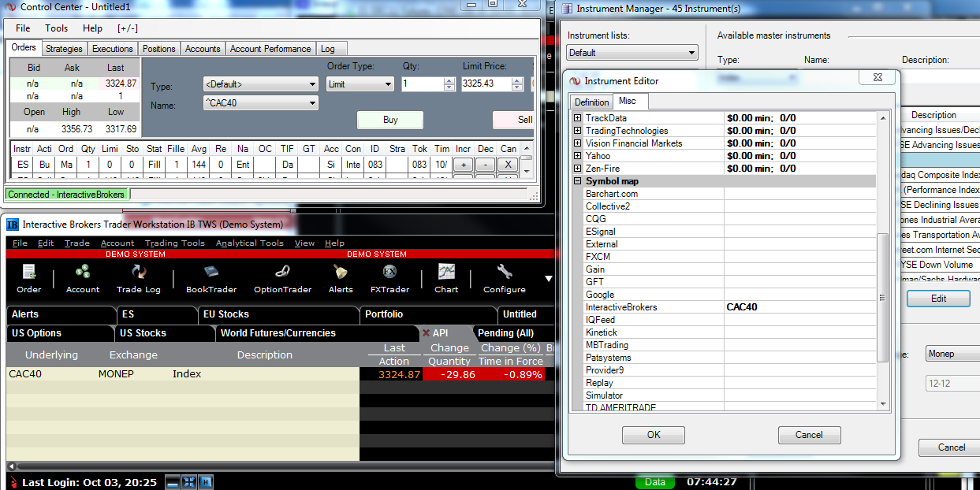Open Trading Tools menu in TWS
The height and width of the screenshot is (490, 980).
click(x=174, y=243)
